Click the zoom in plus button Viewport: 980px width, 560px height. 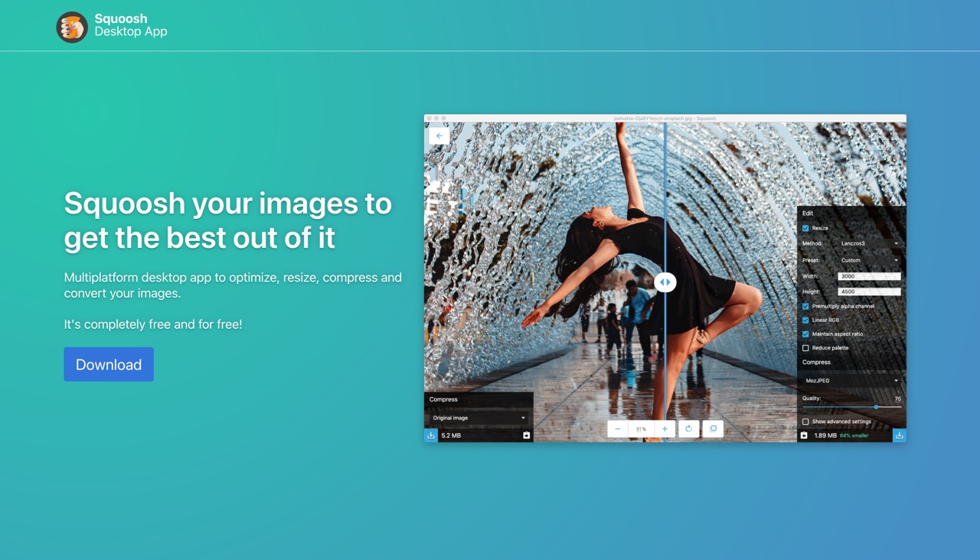[x=665, y=429]
